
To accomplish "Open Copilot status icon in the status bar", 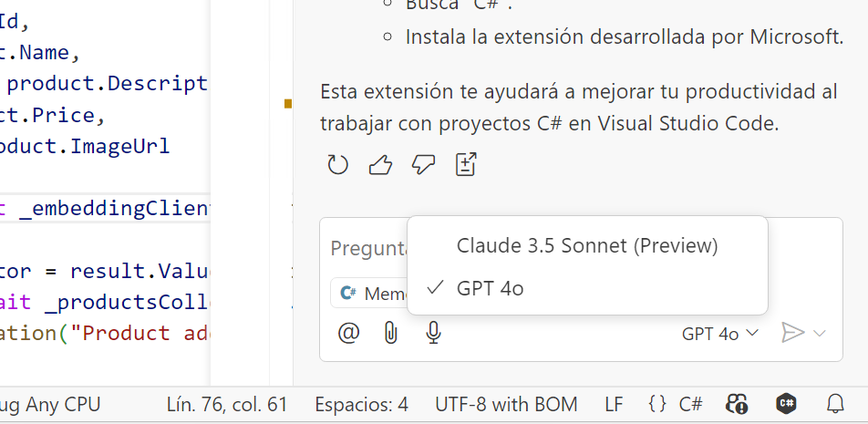I will tap(738, 405).
